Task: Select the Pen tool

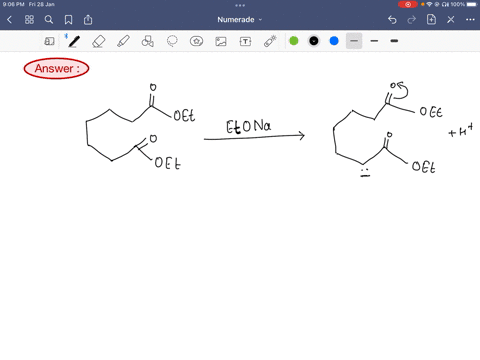Action: tap(74, 41)
